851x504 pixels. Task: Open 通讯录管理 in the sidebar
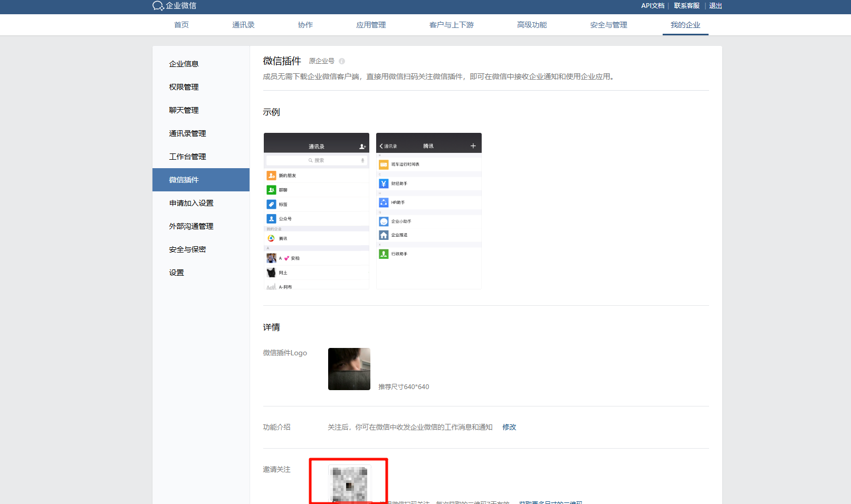tap(187, 133)
